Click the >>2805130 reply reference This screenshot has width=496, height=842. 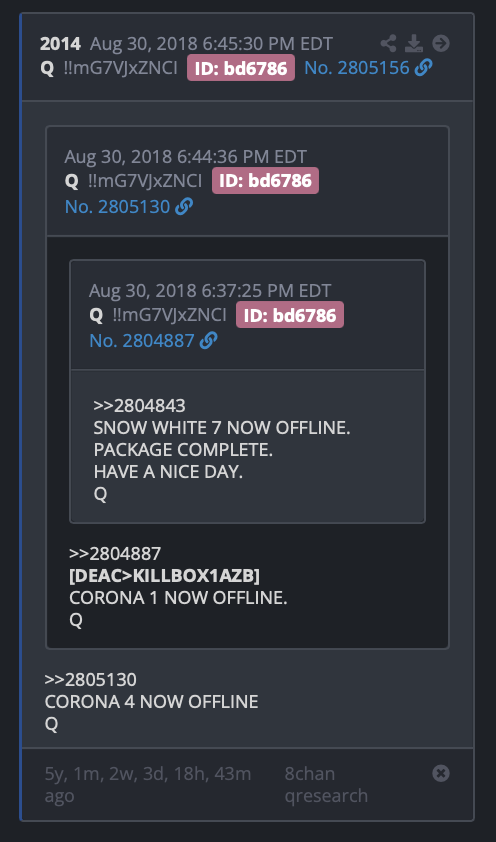tap(91, 680)
